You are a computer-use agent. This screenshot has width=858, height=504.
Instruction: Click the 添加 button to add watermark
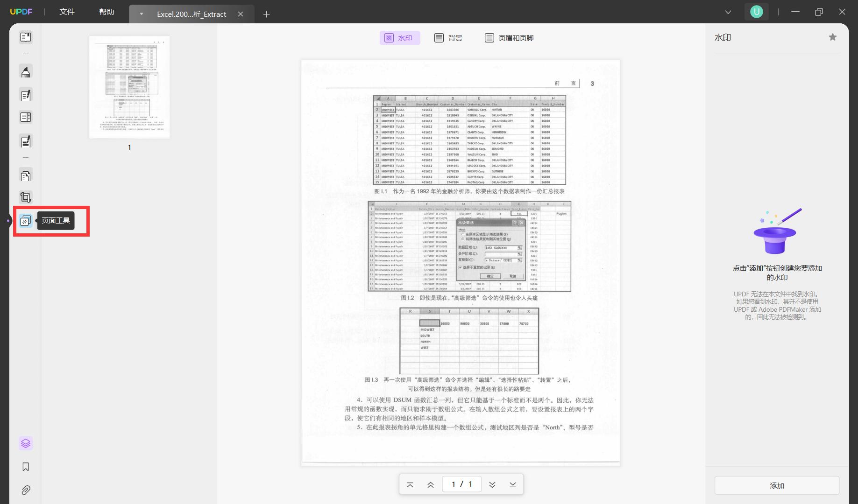777,485
